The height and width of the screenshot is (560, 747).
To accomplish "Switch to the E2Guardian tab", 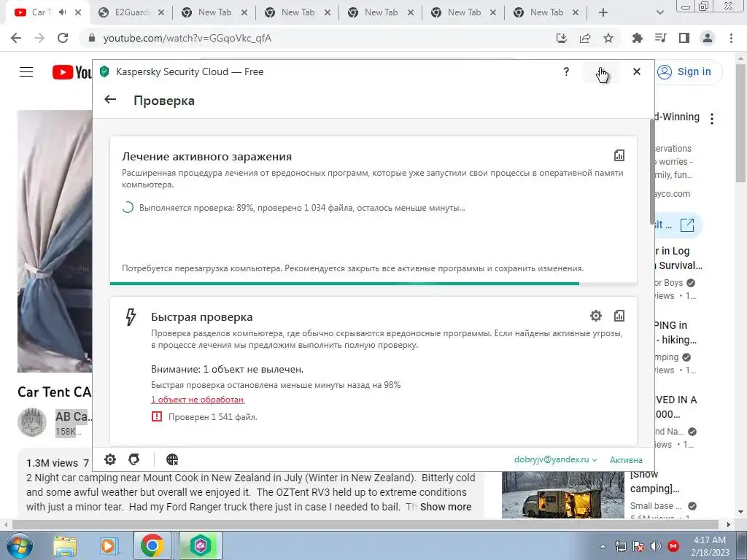I will point(131,13).
